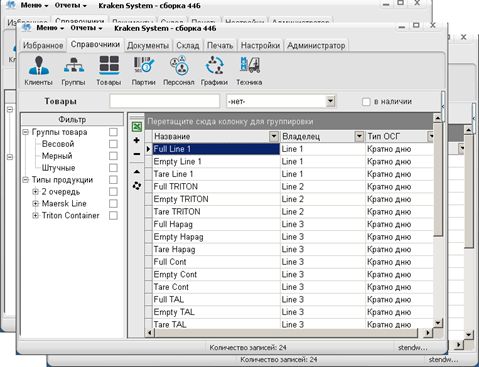Click the Весовой tree item
The image size is (479, 367).
coord(58,144)
